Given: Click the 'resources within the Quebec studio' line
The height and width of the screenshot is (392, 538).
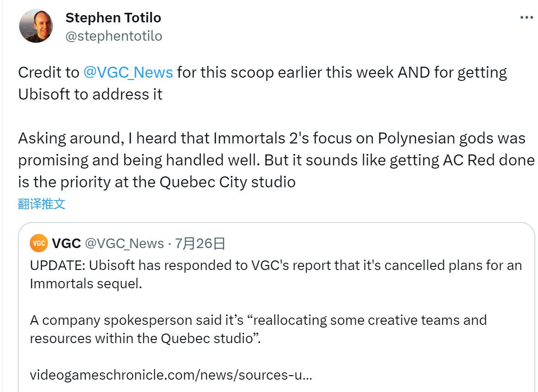Looking at the screenshot, I should click(x=145, y=339).
